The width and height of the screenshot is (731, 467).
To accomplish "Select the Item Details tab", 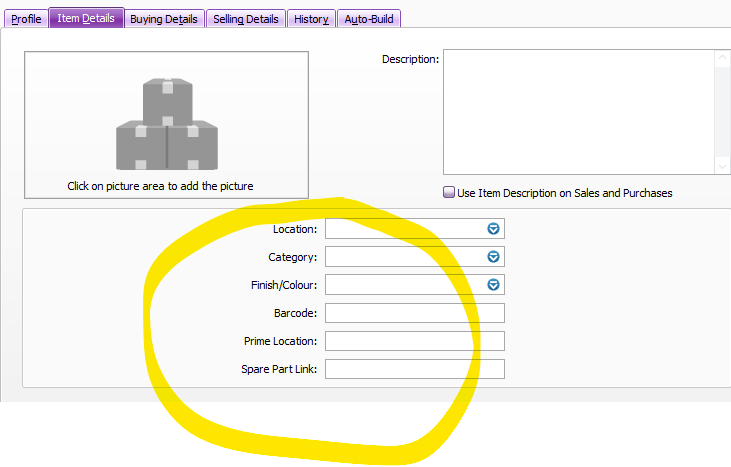I will click(86, 19).
